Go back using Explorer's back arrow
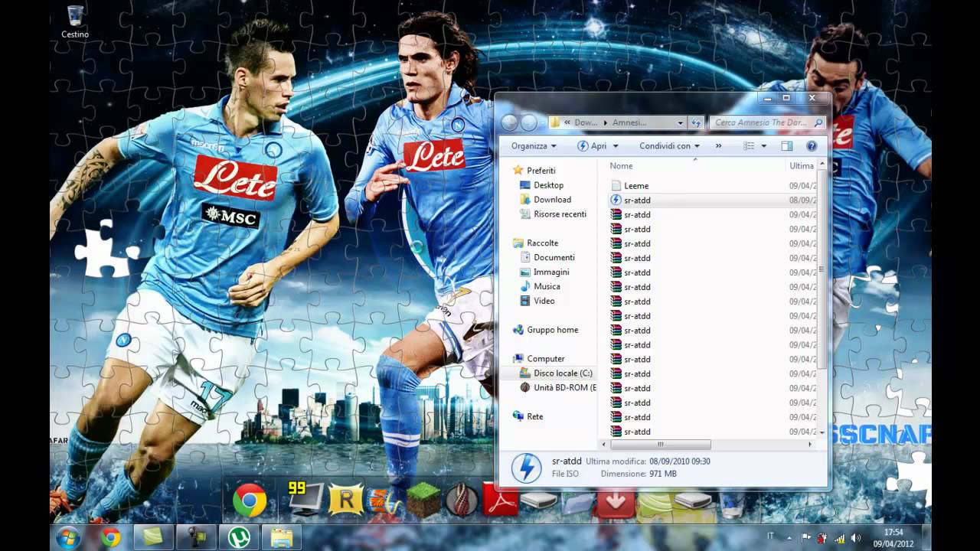 (x=510, y=122)
